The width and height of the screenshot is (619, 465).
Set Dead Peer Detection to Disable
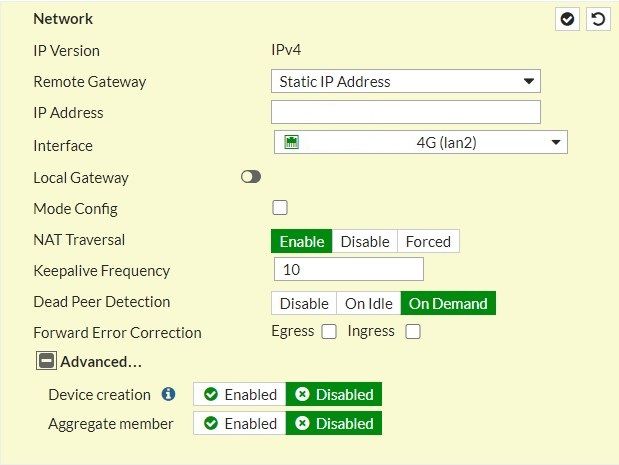pos(304,303)
